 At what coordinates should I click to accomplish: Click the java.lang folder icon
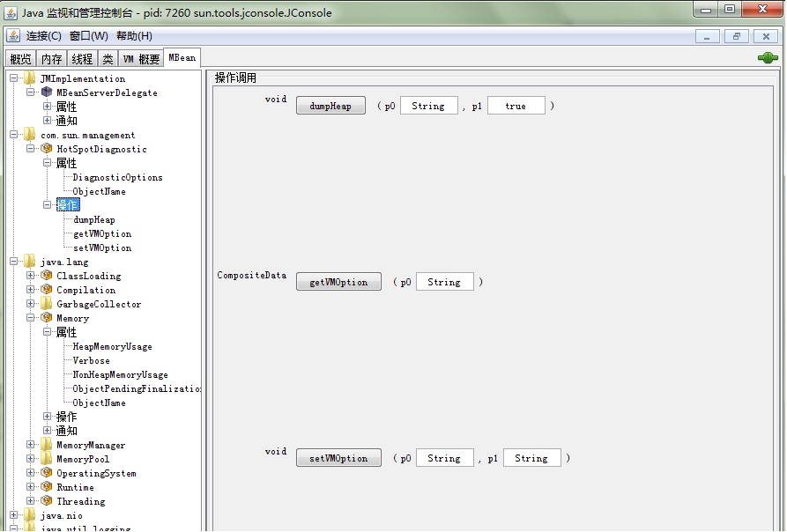(30, 262)
